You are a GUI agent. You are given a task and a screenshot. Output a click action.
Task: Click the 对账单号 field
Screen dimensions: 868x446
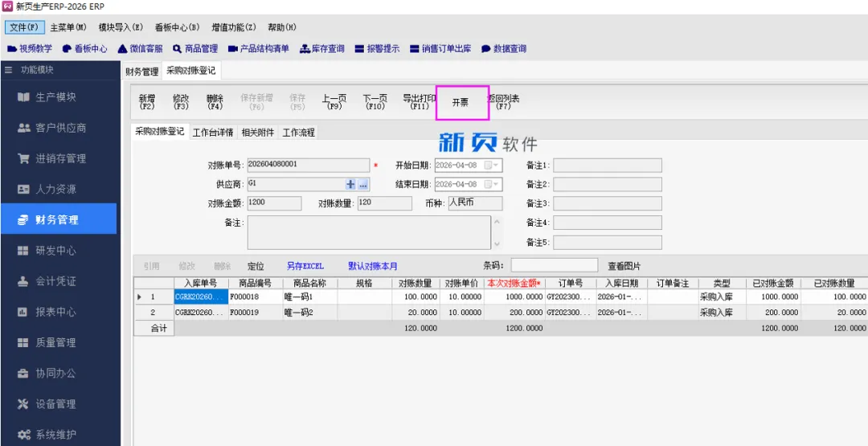[309, 166]
